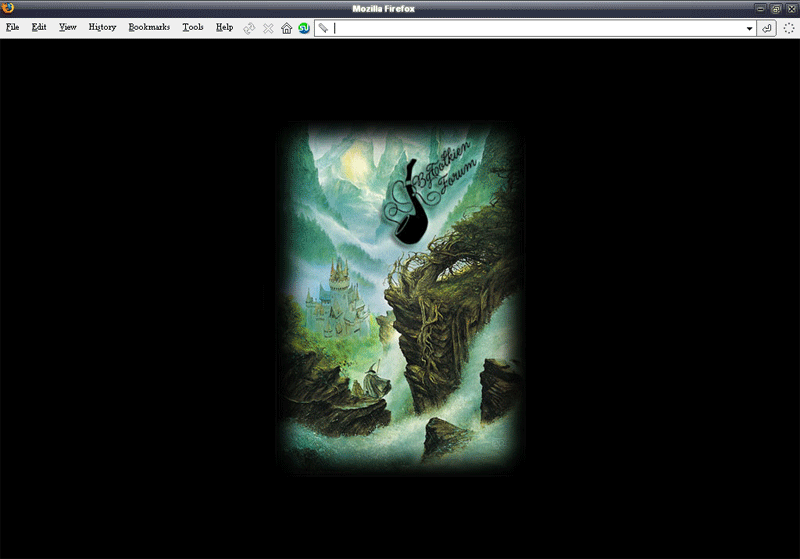This screenshot has height=559, width=800.
Task: Go to the Home page icon
Action: pyautogui.click(x=286, y=28)
